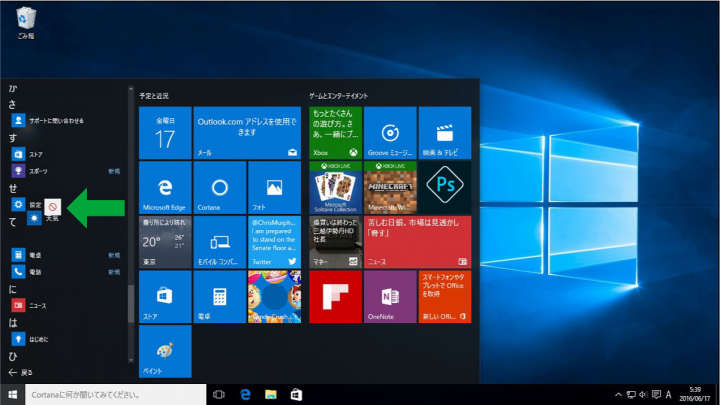
Task: Select the Recycle Bin desktop icon
Action: point(26,23)
